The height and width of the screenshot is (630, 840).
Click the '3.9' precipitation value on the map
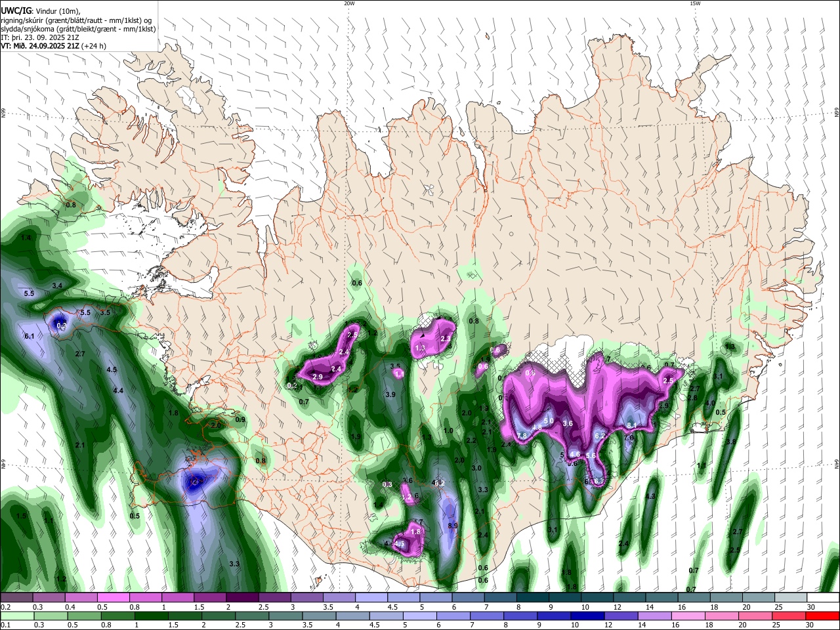390,394
